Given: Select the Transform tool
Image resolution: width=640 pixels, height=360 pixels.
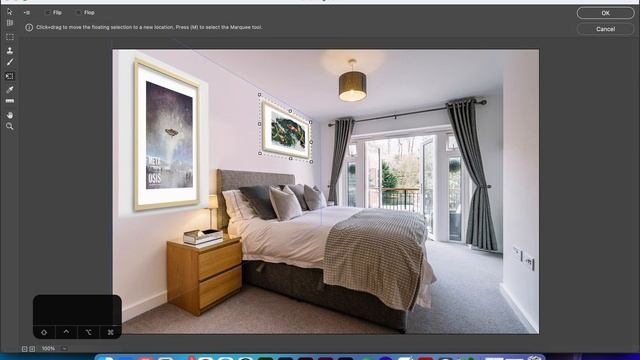Looking at the screenshot, I should (x=9, y=76).
